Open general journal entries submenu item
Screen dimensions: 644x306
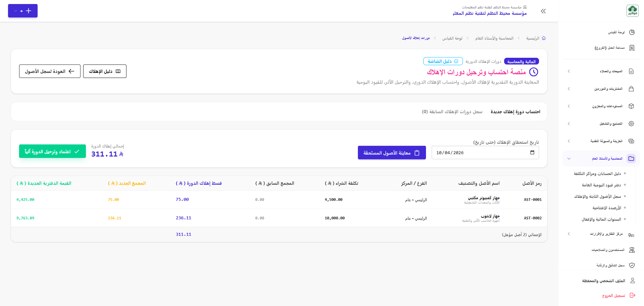tap(601, 185)
